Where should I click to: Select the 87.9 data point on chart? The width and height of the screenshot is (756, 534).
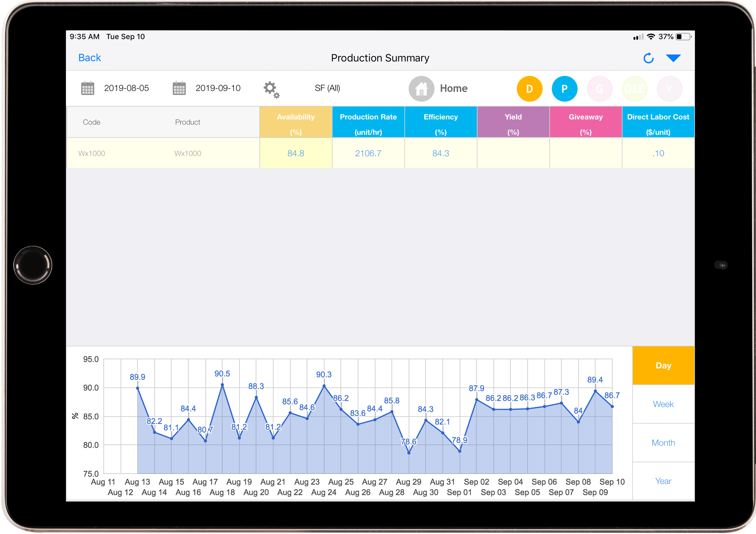[x=477, y=400]
